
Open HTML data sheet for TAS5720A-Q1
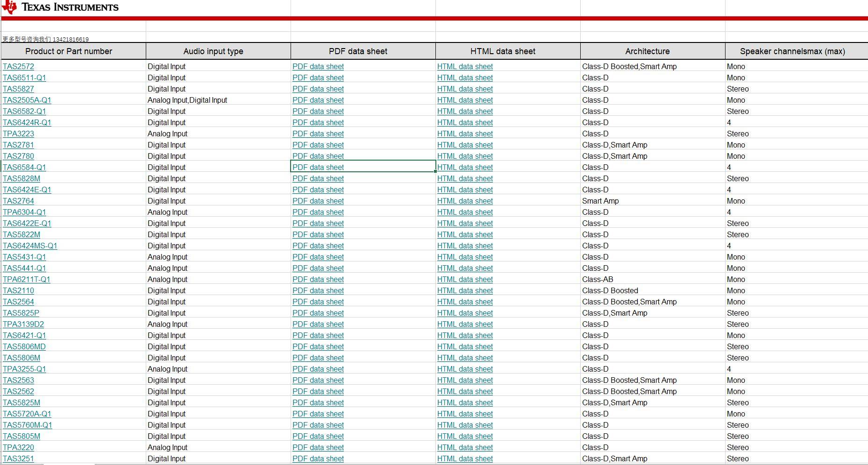point(465,414)
